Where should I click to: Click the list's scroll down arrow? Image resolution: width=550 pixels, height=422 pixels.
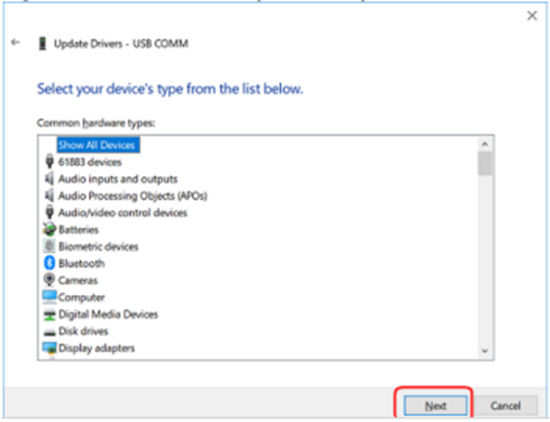[x=485, y=350]
